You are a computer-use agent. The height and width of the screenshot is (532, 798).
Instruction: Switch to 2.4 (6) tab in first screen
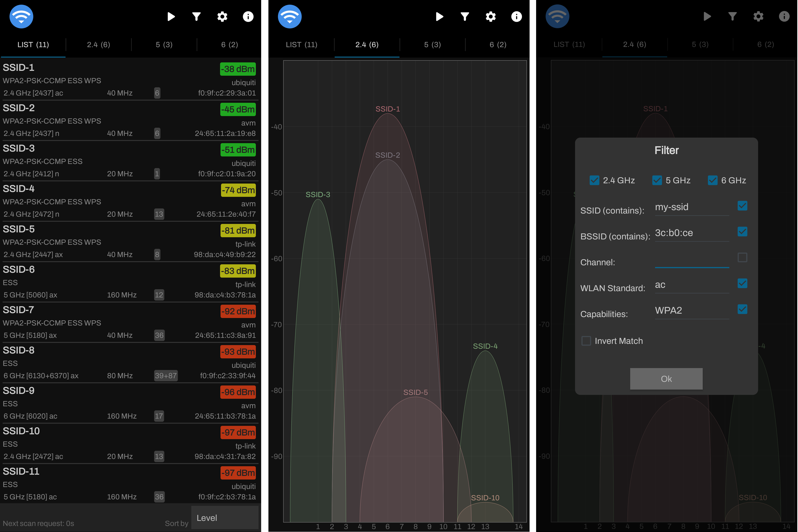[98, 45]
